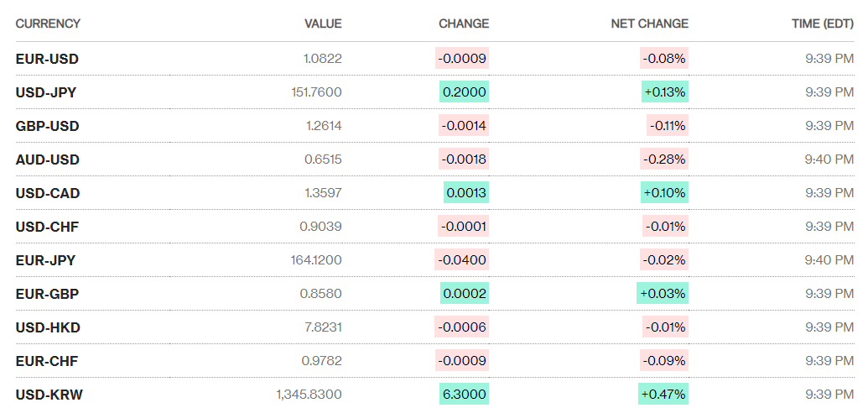Click the CURRENCY column header

[x=48, y=24]
